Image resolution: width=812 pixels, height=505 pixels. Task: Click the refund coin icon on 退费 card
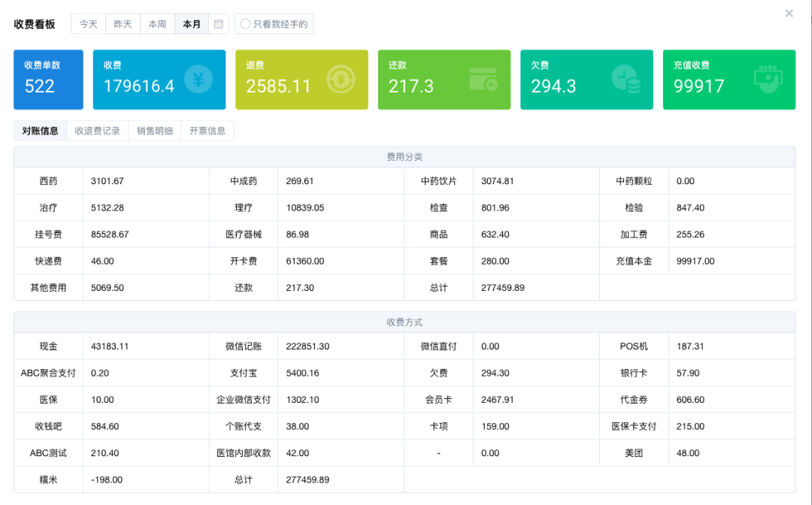coord(341,79)
